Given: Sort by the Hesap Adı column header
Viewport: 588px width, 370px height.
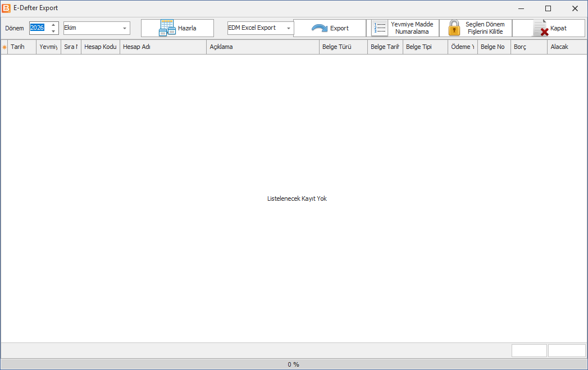Looking at the screenshot, I should click(x=163, y=47).
